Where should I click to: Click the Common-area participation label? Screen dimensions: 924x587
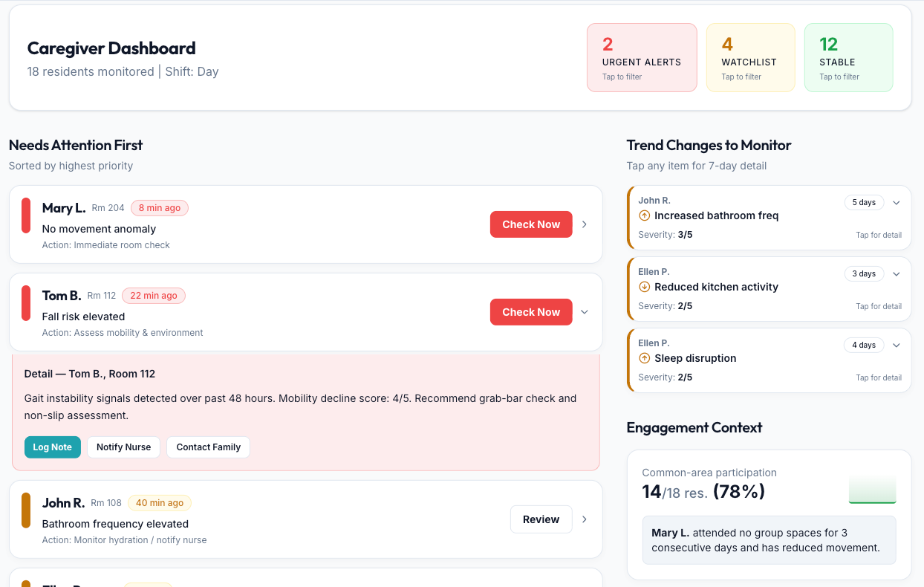pos(709,473)
